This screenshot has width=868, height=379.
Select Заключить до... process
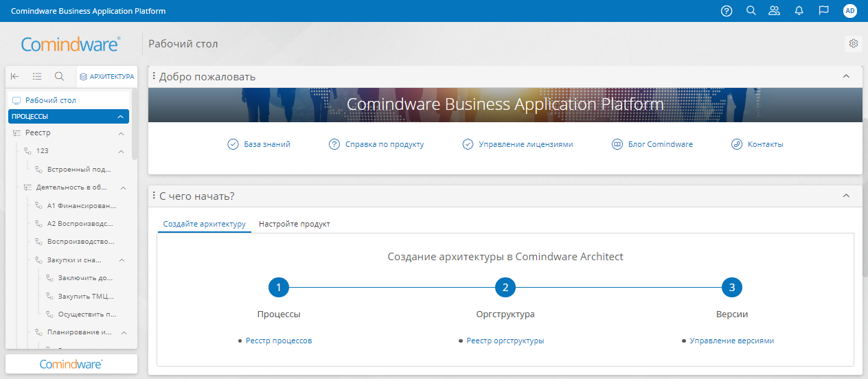pyautogui.click(x=85, y=278)
